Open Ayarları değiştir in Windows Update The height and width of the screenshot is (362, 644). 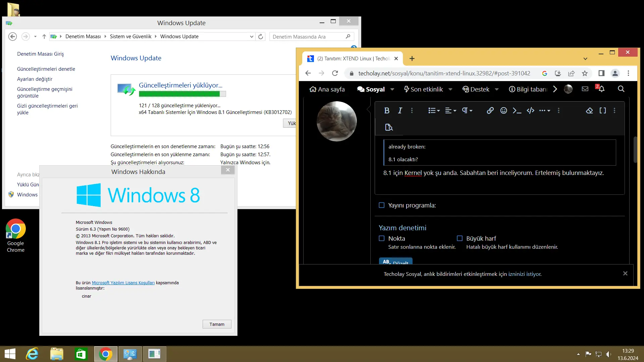pyautogui.click(x=35, y=79)
